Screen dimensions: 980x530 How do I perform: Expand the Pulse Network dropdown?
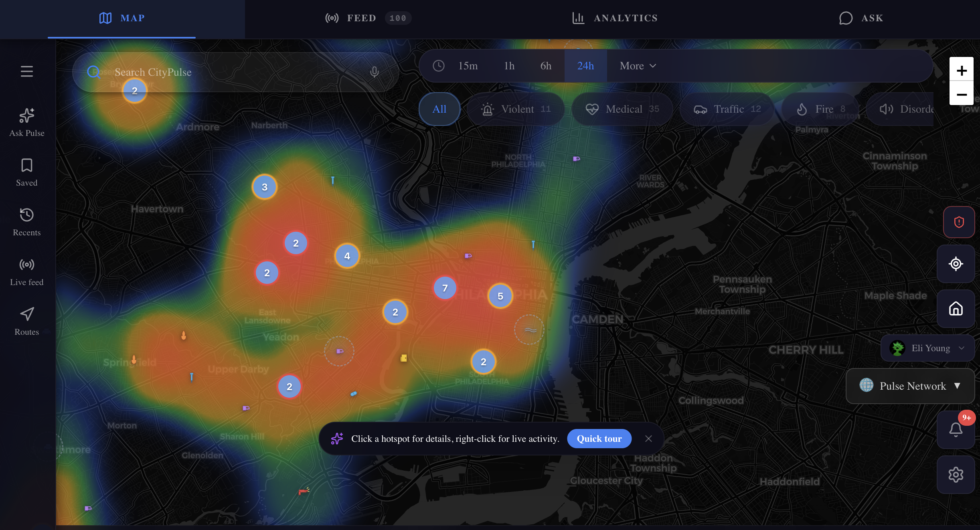coord(910,386)
